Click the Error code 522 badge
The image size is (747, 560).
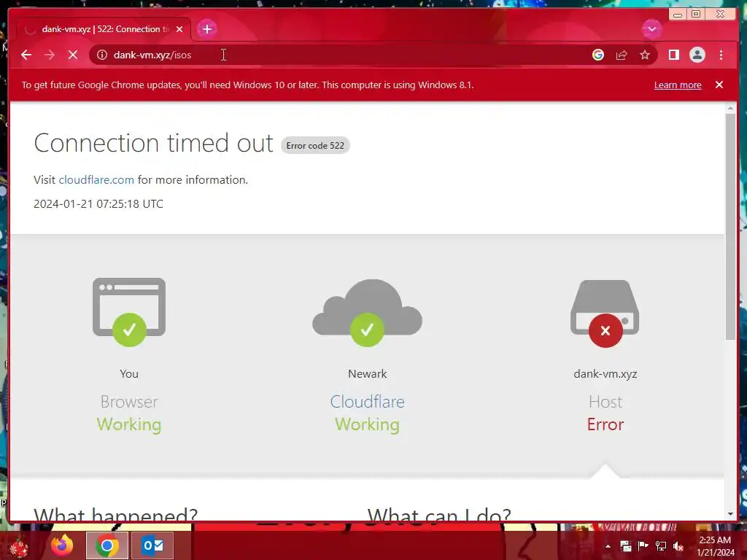[x=315, y=146]
